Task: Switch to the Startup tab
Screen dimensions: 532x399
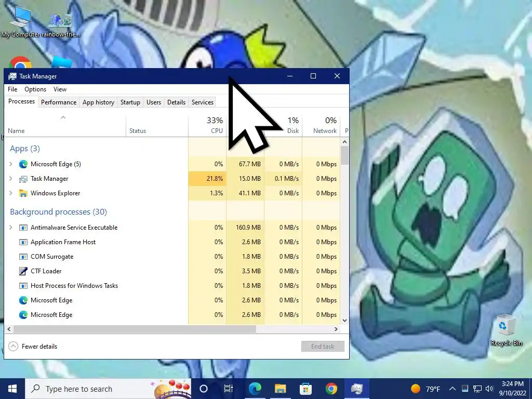Action: point(130,102)
